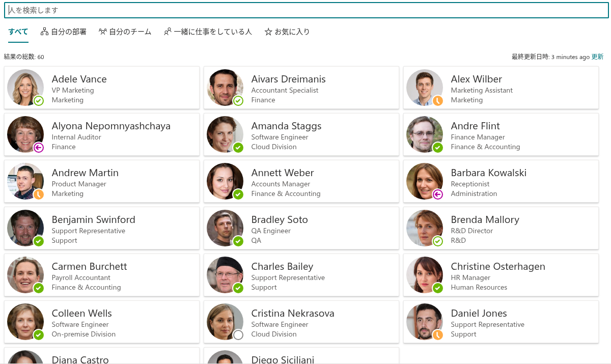Click Brenda Mallory's R&D Director title
This screenshot has height=364, width=611.
(472, 231)
